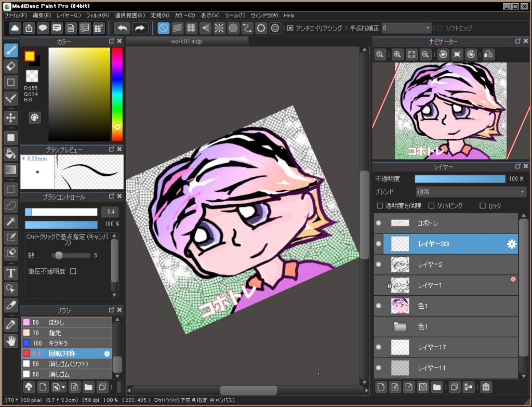Click the flip horizontal icon in Navigator
The width and height of the screenshot is (532, 407).
pos(488,54)
